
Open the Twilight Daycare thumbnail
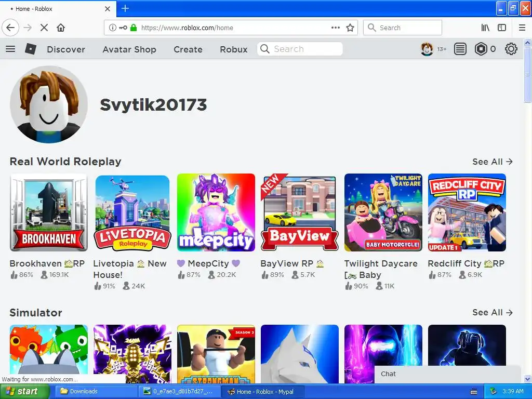(383, 212)
